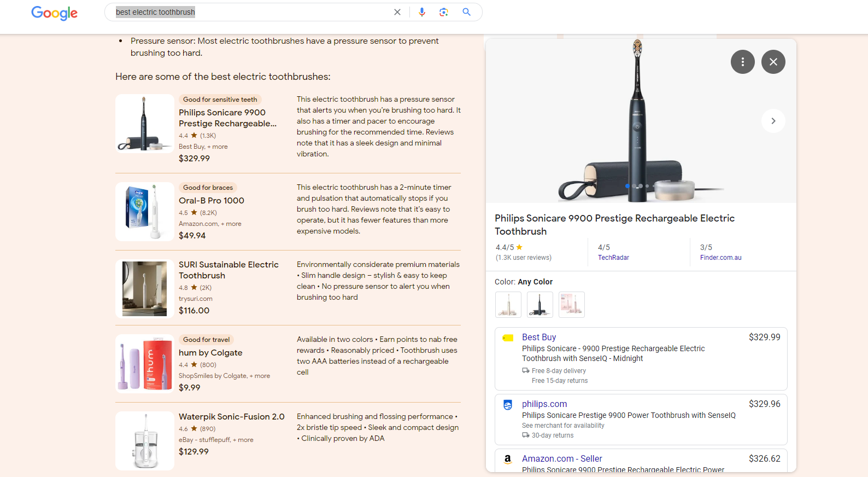Open the SURI toothbrush product thumbnail
The height and width of the screenshot is (477, 868).
[145, 289]
